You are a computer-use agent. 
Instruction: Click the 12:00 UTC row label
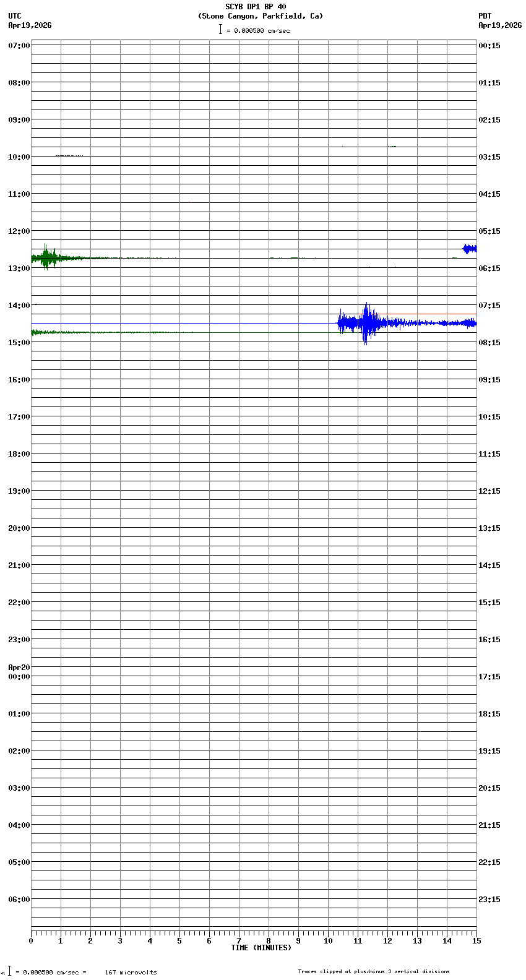[x=19, y=231]
